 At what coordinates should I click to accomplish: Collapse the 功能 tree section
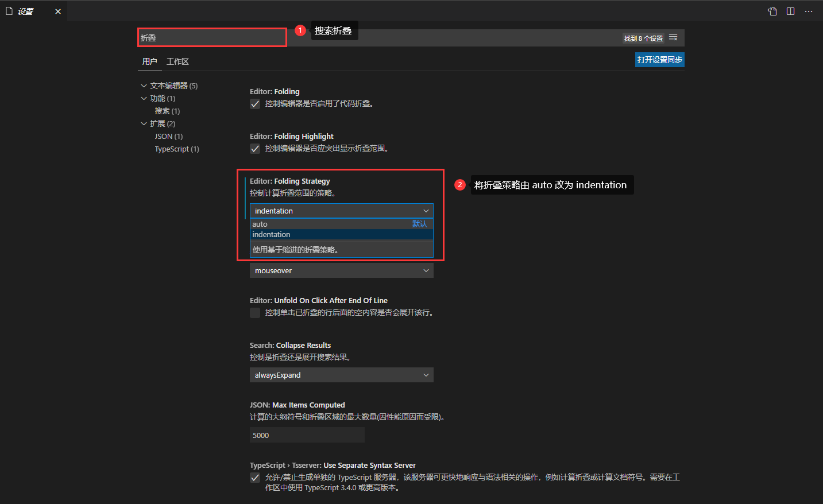(x=144, y=98)
